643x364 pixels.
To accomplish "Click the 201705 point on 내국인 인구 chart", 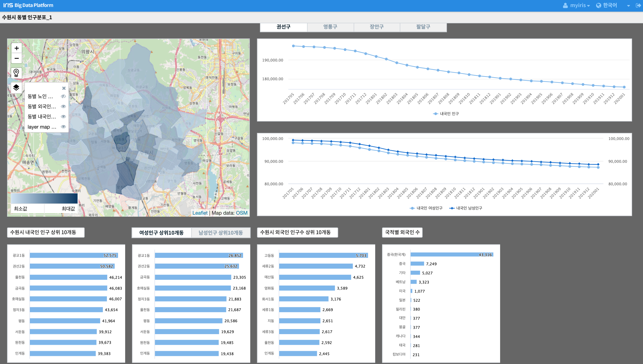I will click(293, 46).
